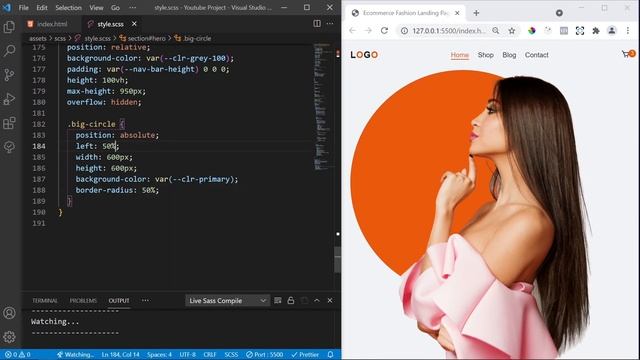This screenshot has height=360, width=640.
Task: Open the Accounts icon in activity bar
Action: click(9, 313)
